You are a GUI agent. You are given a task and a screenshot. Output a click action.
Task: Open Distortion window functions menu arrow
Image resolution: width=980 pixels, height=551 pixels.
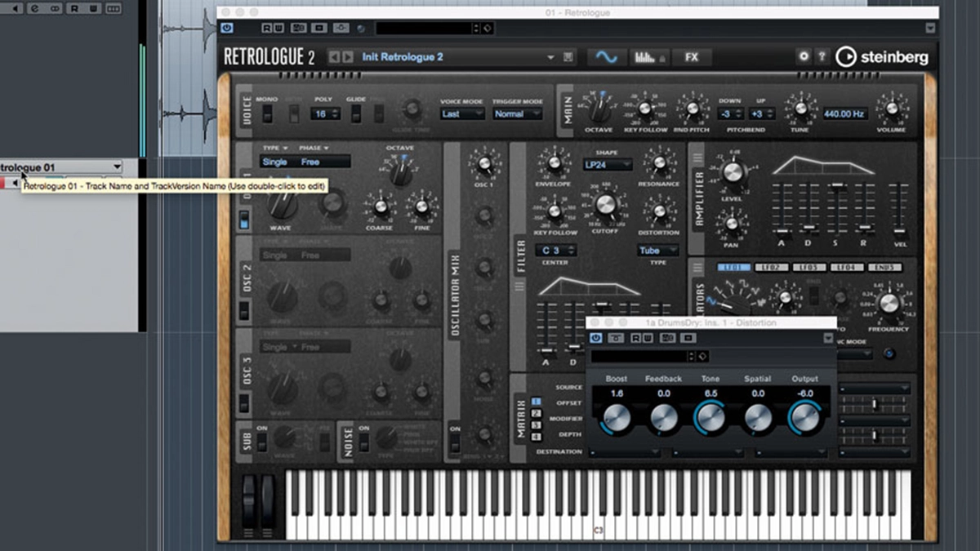[828, 337]
